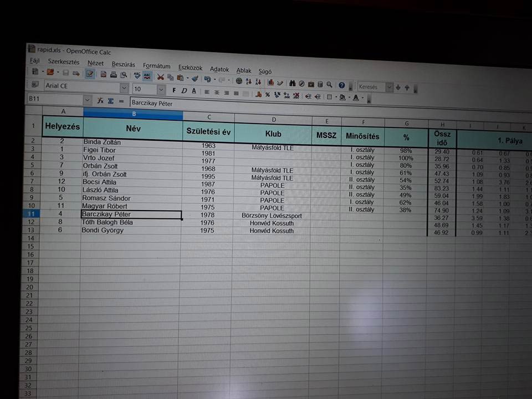Click the Sum sigma icon
Image resolution: width=532 pixels, height=399 pixels.
[110, 101]
